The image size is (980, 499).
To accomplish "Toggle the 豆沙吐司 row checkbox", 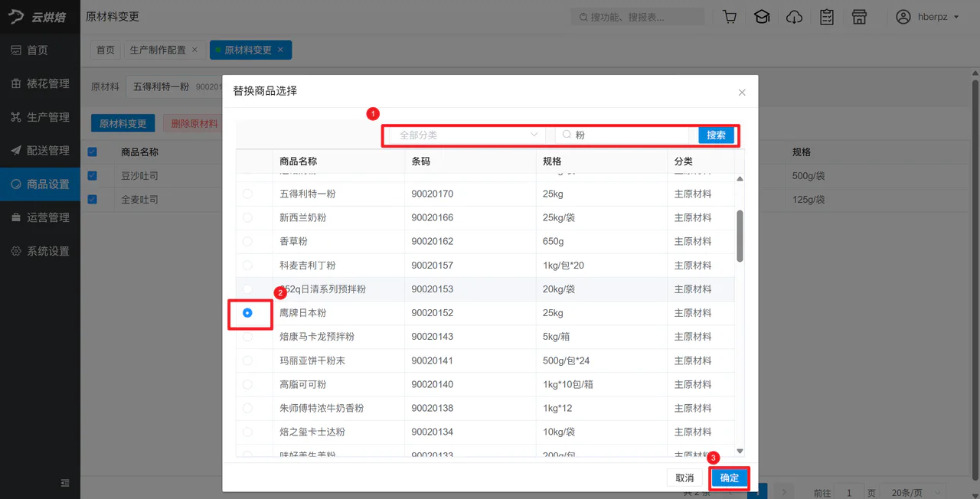I will pos(93,176).
